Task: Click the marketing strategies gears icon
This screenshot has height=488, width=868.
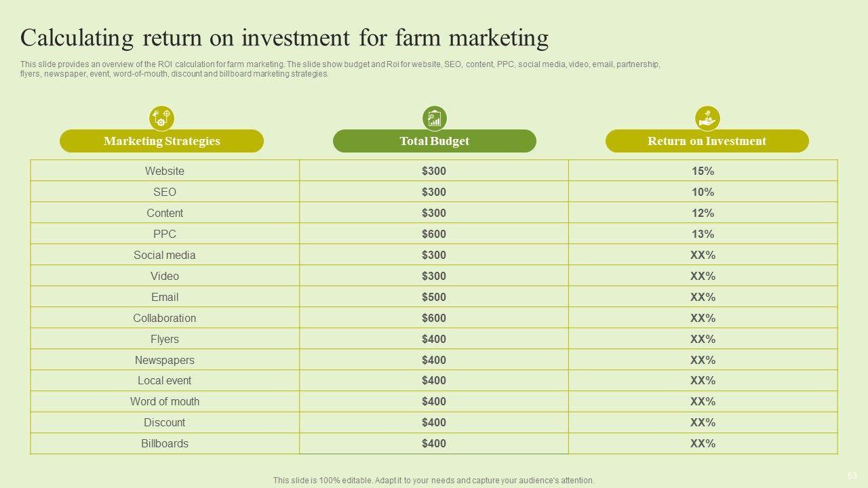Action: [x=161, y=118]
